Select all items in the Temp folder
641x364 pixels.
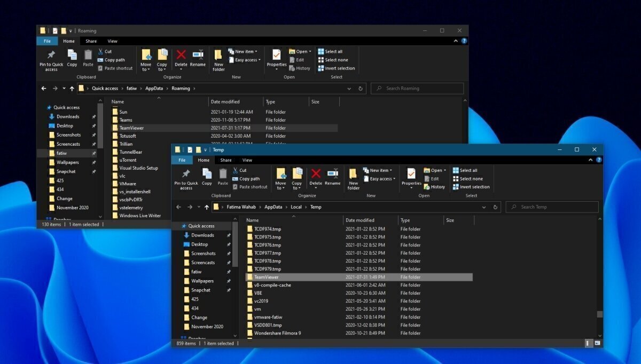pyautogui.click(x=468, y=170)
